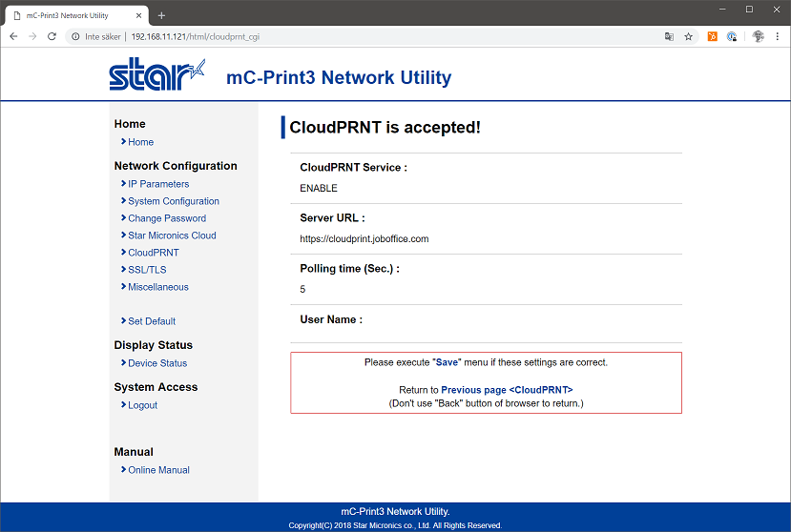Click the System Access section heading

pyautogui.click(x=156, y=387)
